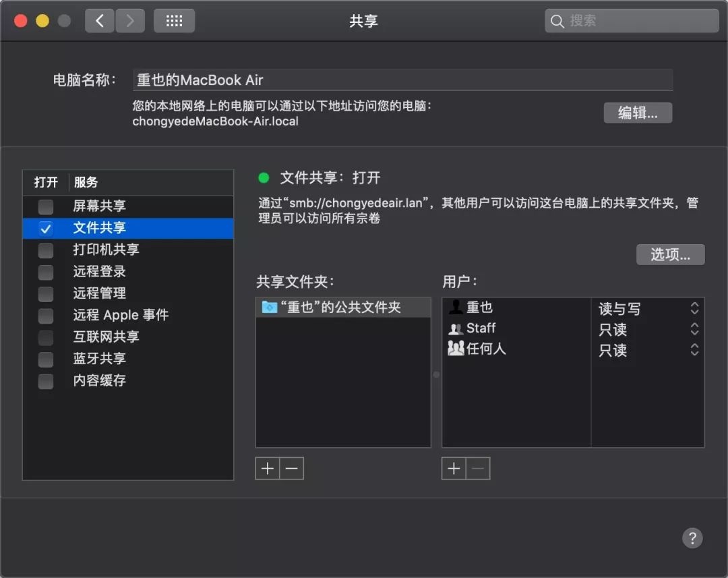Remove shared folder with minus button
The height and width of the screenshot is (578, 728).
292,468
